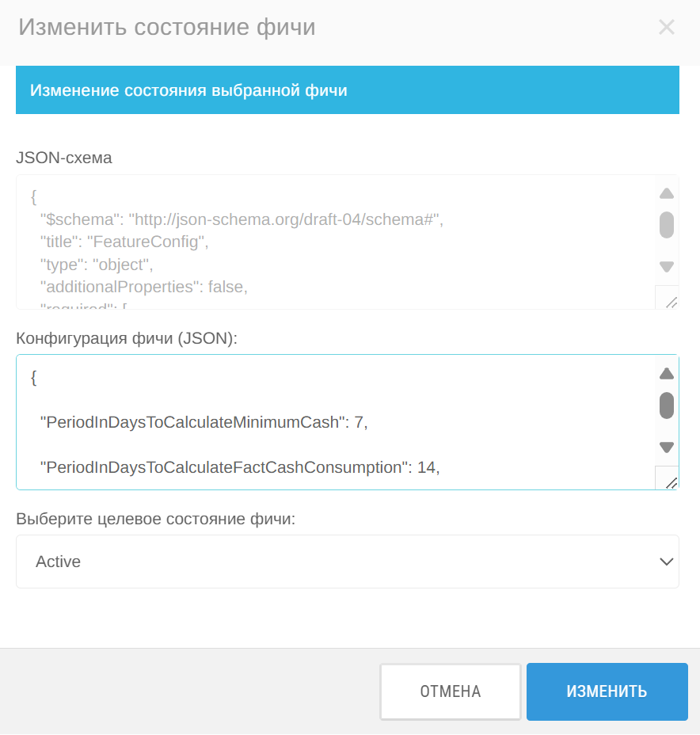Click the Конфигурация фичи (JSON) label

[127, 338]
